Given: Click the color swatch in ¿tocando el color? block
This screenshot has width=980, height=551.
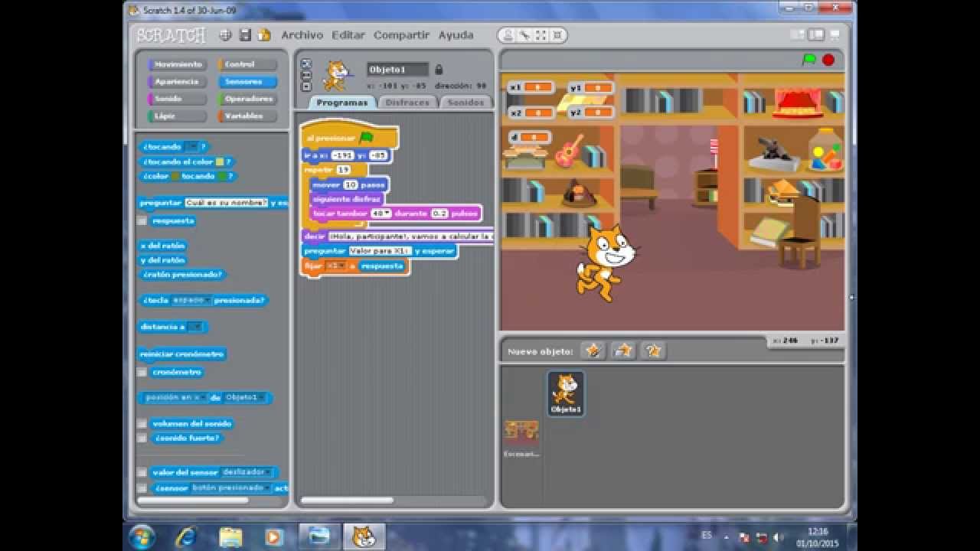Looking at the screenshot, I should [220, 161].
